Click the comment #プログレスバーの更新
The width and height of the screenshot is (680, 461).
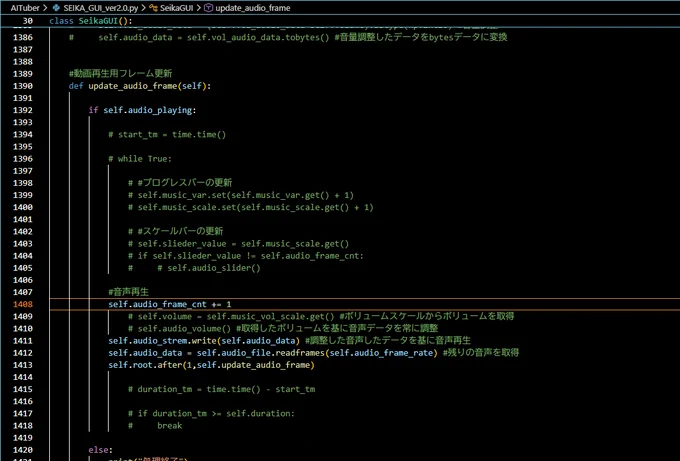pos(180,183)
